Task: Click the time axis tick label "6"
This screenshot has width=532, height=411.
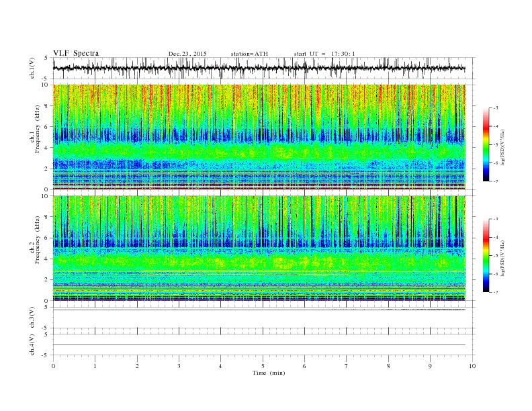Action: (x=304, y=366)
